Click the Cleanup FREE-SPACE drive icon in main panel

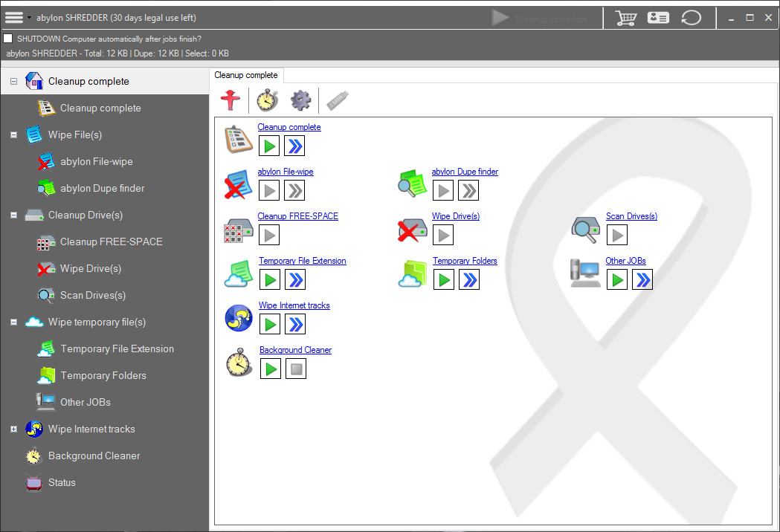[x=238, y=230]
